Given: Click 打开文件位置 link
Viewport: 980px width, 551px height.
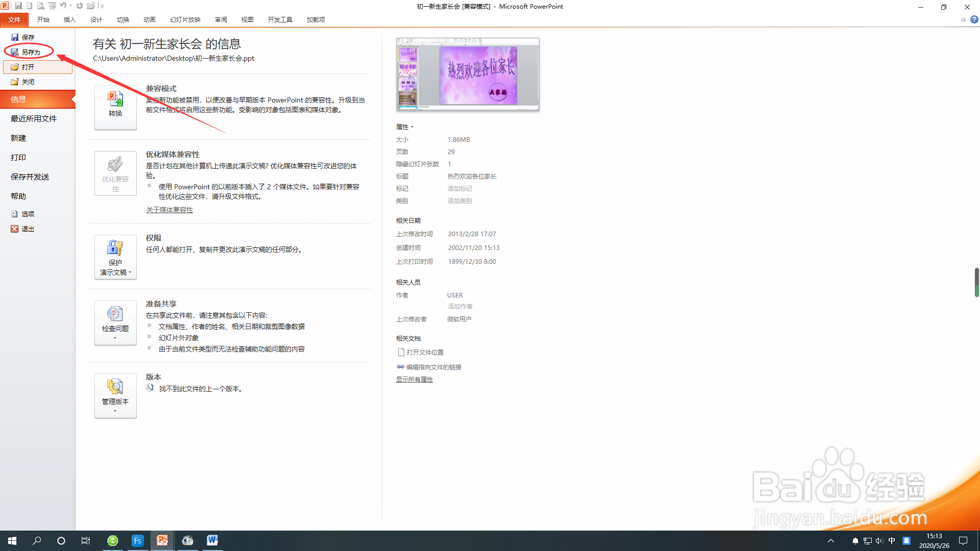Looking at the screenshot, I should point(421,352).
